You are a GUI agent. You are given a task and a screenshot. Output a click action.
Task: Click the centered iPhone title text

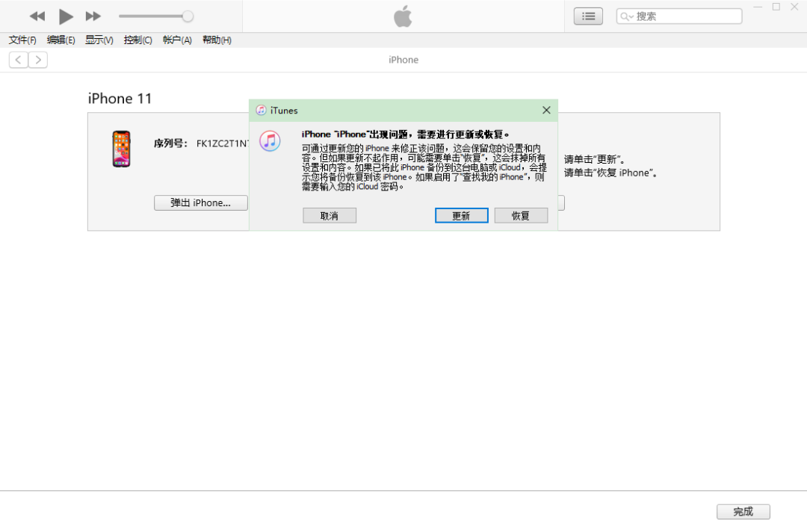click(403, 60)
